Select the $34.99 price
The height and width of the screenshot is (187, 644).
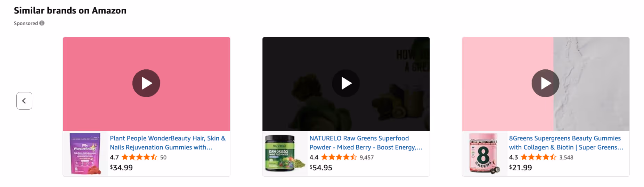(x=121, y=168)
